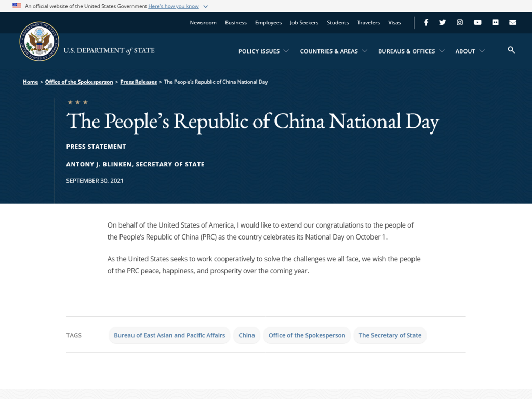The width and height of the screenshot is (532, 399).
Task: Select The Secretary of State tag
Action: click(x=390, y=335)
